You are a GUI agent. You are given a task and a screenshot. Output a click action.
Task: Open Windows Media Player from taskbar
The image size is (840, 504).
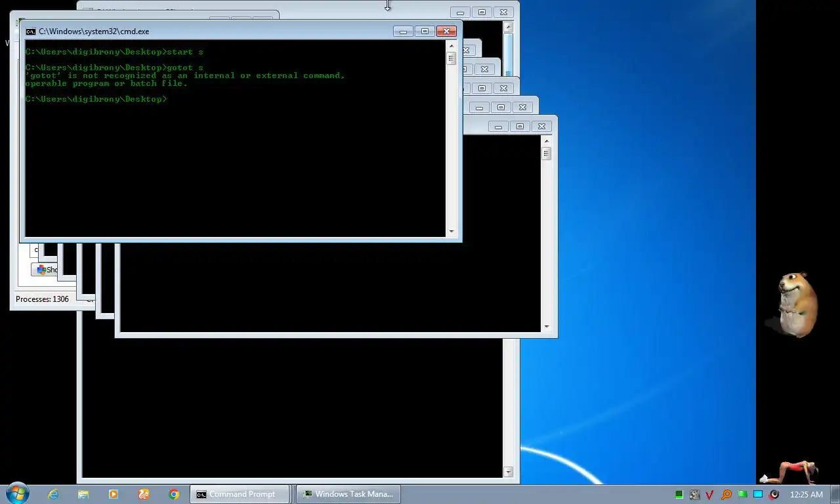click(x=114, y=494)
